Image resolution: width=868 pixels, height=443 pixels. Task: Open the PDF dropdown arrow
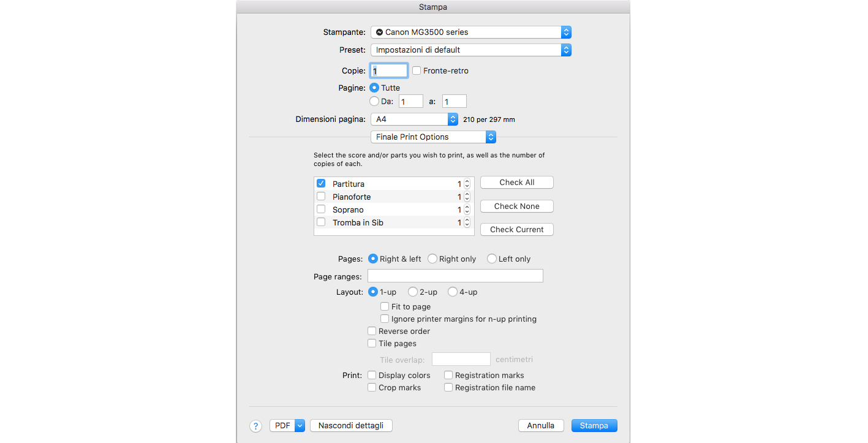(300, 425)
